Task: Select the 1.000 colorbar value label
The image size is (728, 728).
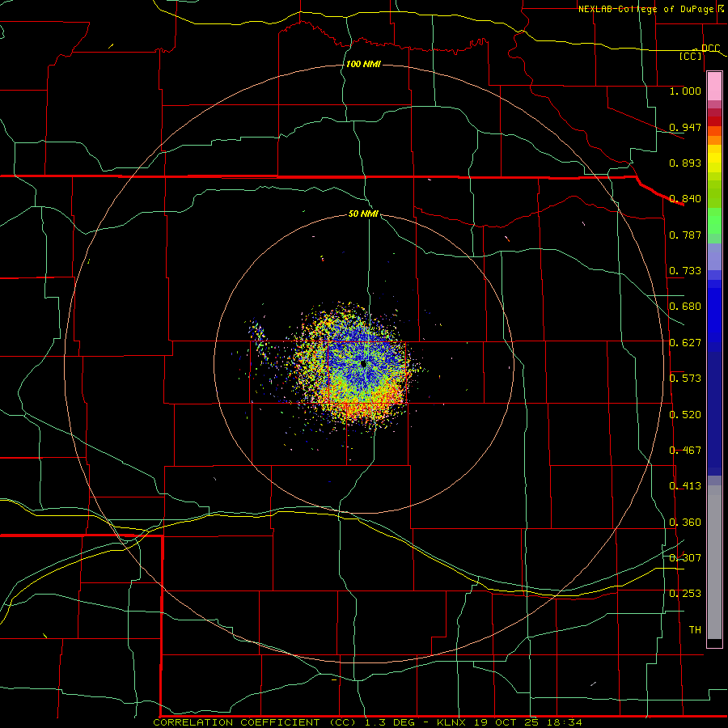Action: coord(685,91)
